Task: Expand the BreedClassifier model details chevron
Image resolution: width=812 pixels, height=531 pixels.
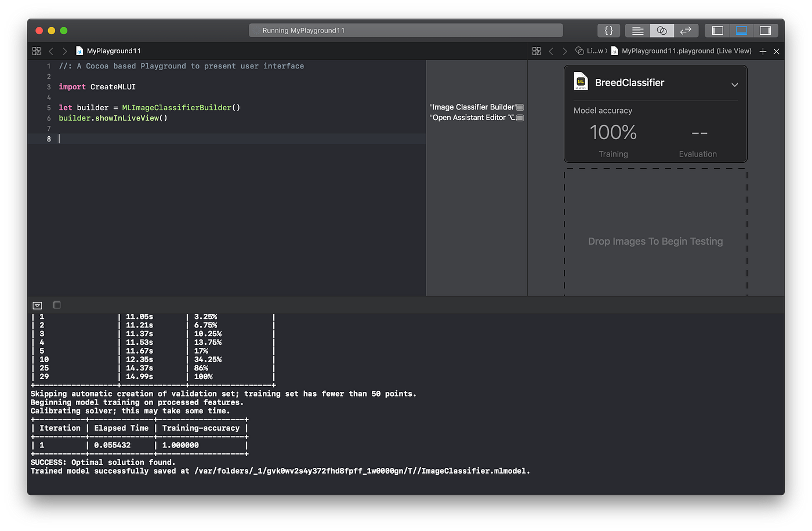Action: pos(734,84)
